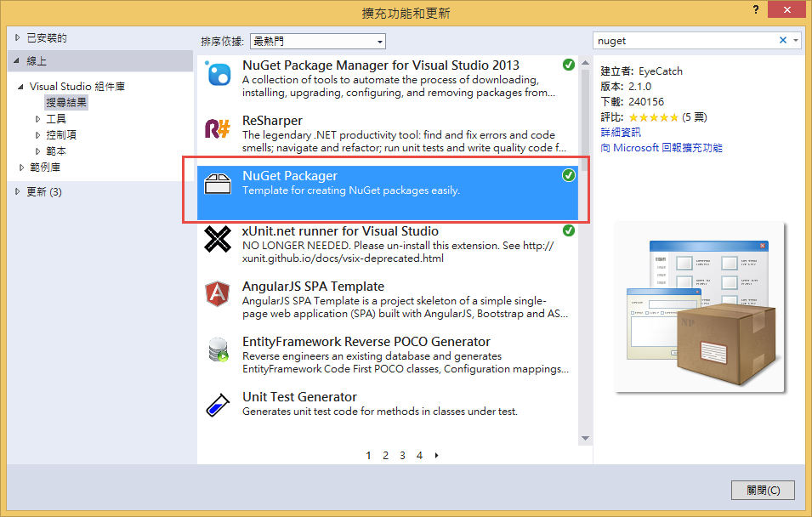The image size is (812, 517).
Task: Open the 詳細資訊 link
Action: point(621,133)
